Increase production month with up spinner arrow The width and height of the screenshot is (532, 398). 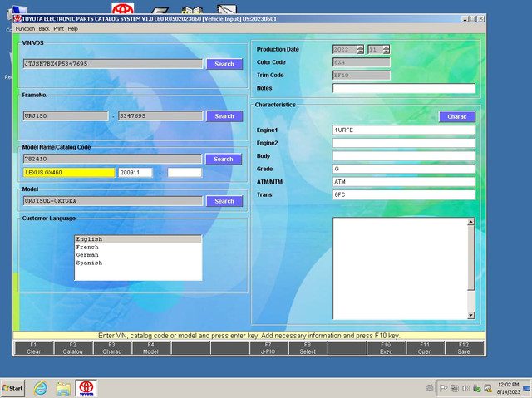[386, 47]
